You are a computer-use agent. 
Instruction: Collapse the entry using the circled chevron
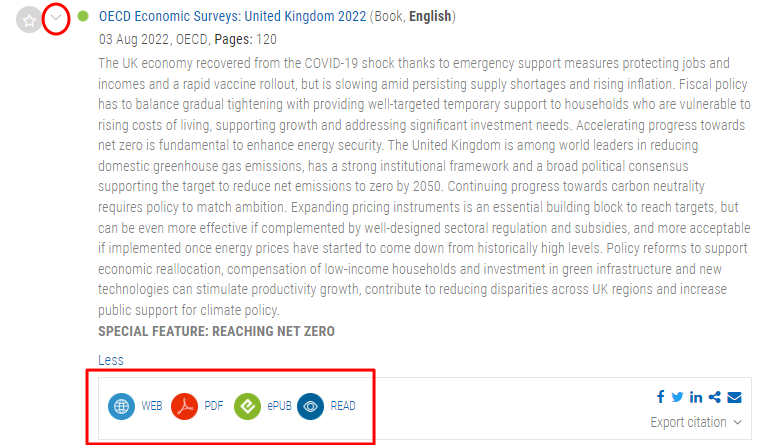(56, 18)
